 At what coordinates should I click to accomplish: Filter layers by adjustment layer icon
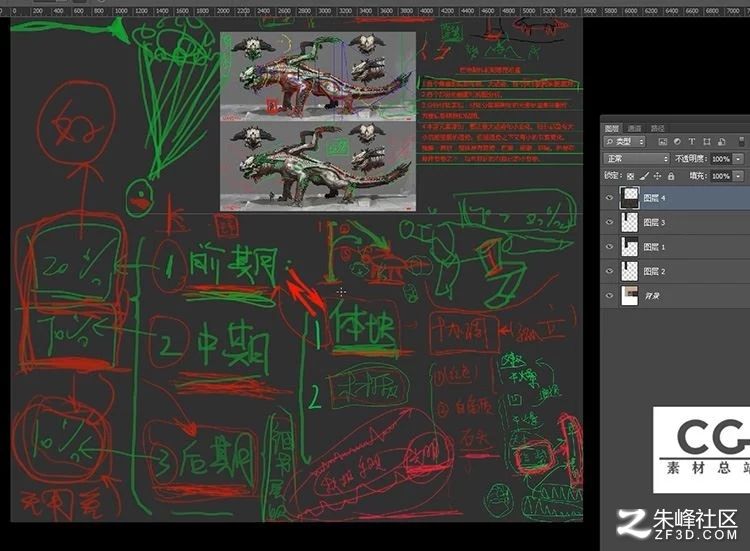(677, 142)
